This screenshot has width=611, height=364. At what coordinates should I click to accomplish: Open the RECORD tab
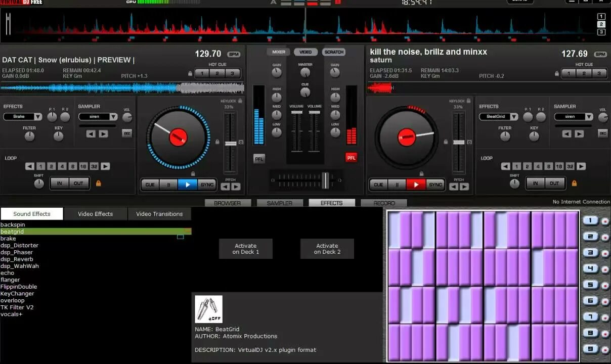pyautogui.click(x=384, y=203)
